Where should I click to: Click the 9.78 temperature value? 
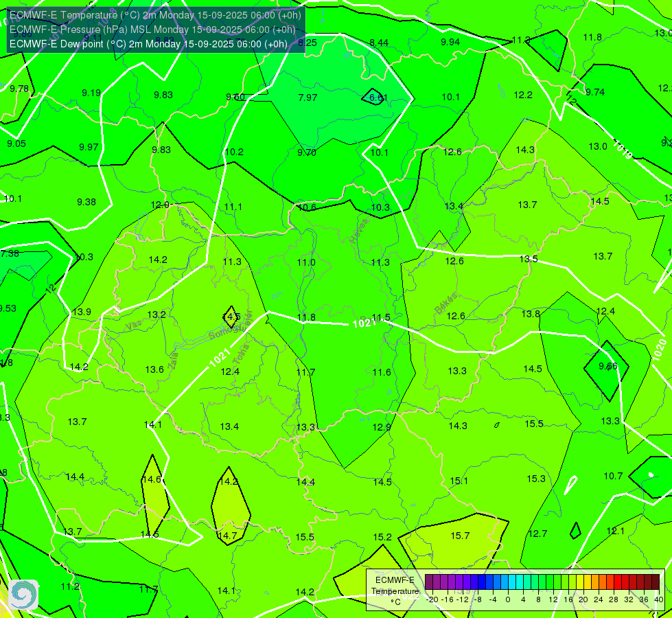(x=19, y=89)
